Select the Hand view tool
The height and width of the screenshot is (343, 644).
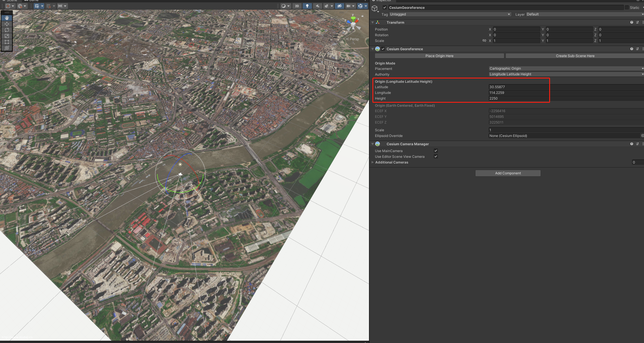point(7,18)
